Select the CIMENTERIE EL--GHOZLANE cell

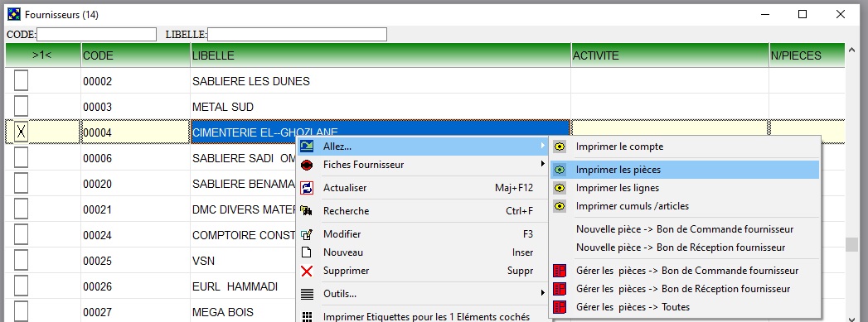pyautogui.click(x=381, y=132)
